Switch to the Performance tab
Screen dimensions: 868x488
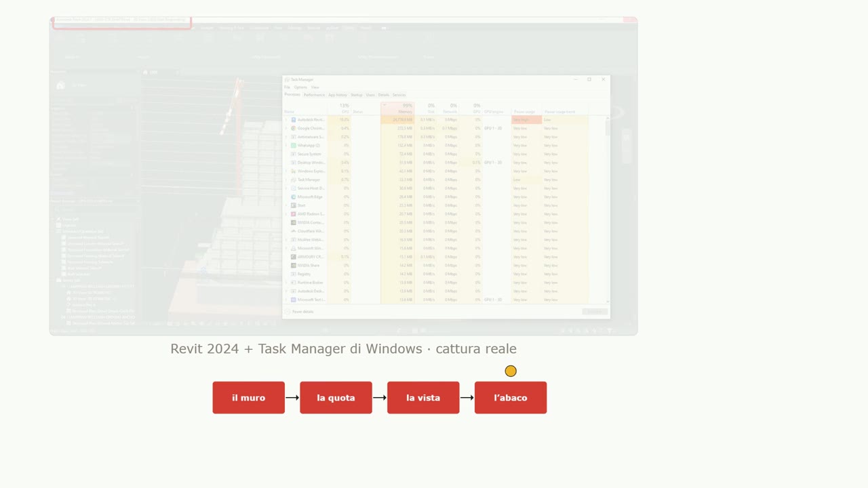click(314, 95)
